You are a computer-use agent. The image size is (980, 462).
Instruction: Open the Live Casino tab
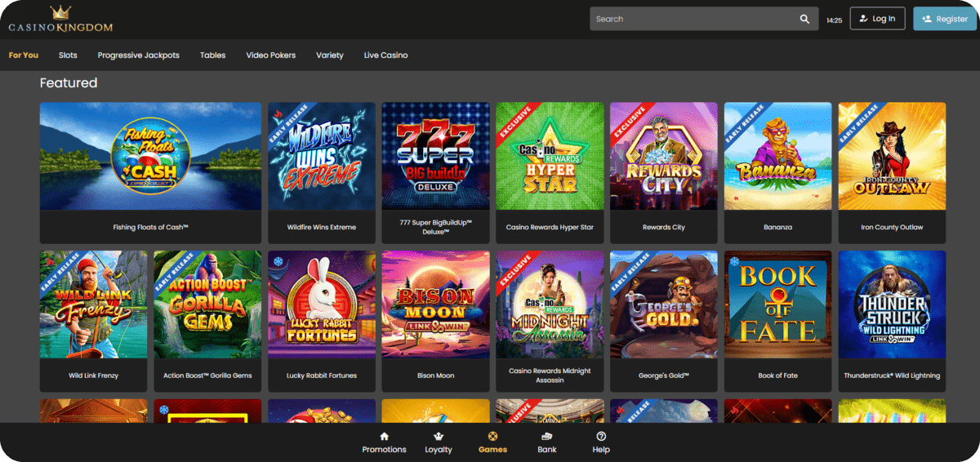(x=385, y=56)
